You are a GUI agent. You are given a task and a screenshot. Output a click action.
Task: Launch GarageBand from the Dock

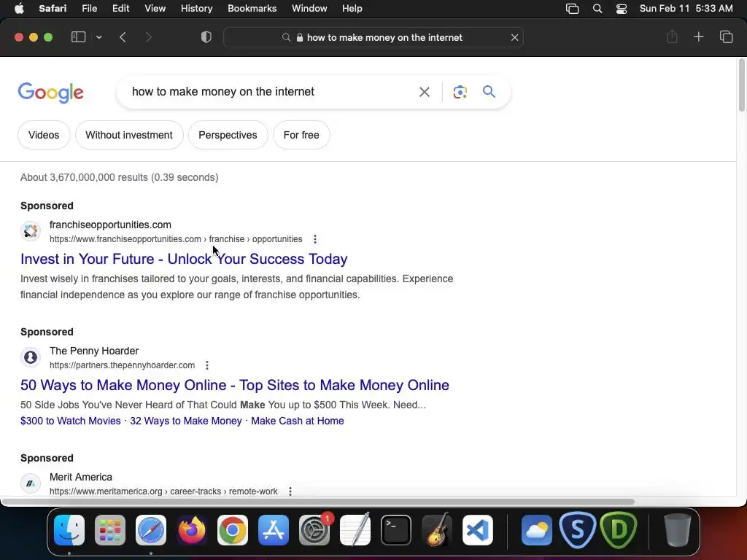pyautogui.click(x=437, y=530)
